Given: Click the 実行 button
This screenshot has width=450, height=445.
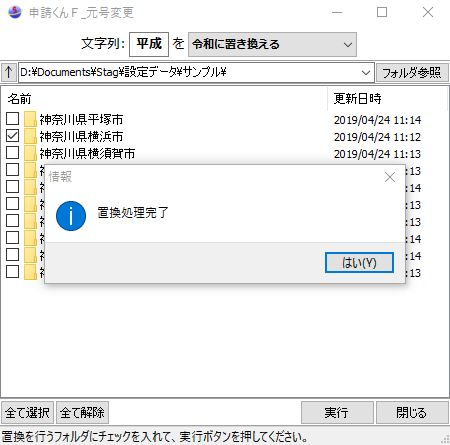Looking at the screenshot, I should [337, 413].
